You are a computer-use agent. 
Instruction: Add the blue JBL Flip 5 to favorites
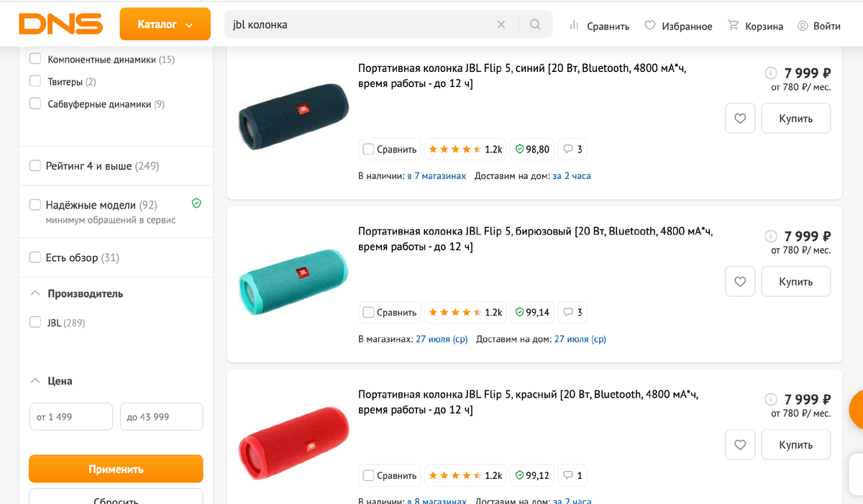[740, 118]
